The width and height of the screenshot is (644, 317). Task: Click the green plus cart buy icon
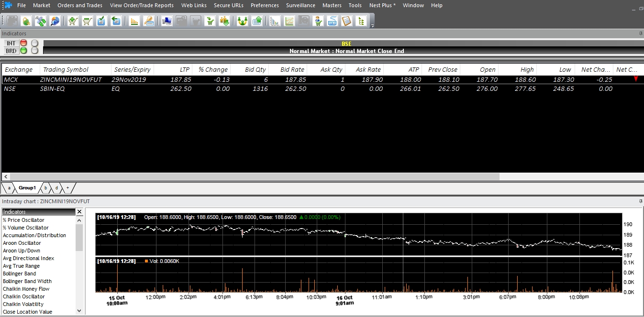point(73,21)
